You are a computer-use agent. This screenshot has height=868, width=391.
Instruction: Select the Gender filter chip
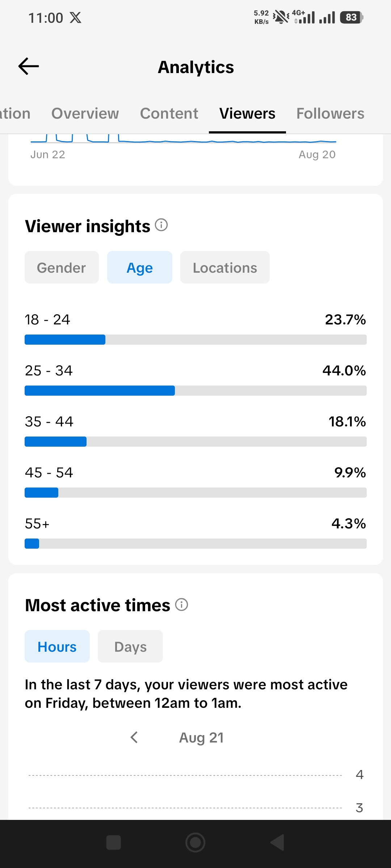[62, 267]
